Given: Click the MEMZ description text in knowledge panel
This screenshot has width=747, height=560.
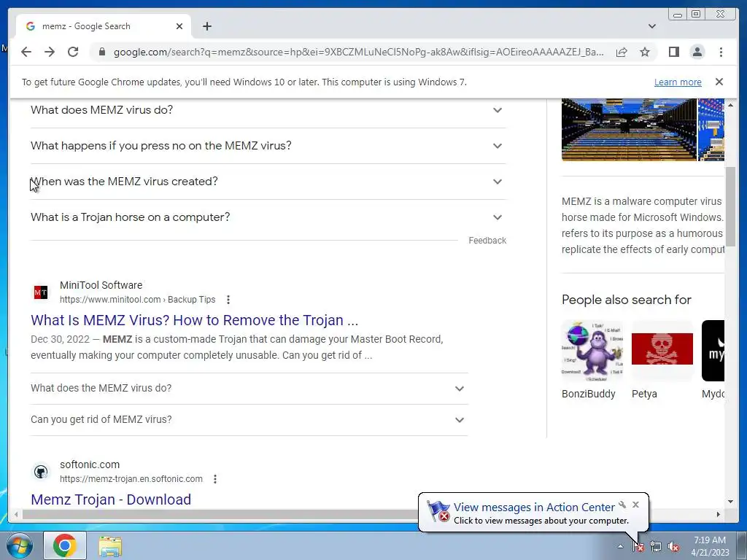Looking at the screenshot, I should click(643, 225).
